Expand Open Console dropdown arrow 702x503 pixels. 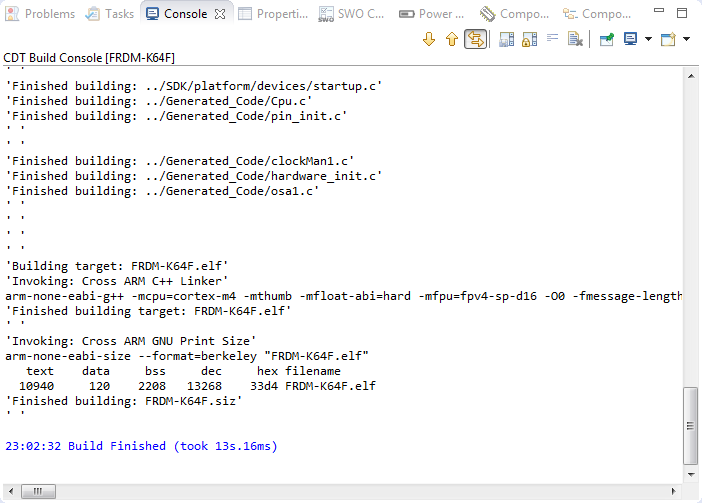coord(686,39)
